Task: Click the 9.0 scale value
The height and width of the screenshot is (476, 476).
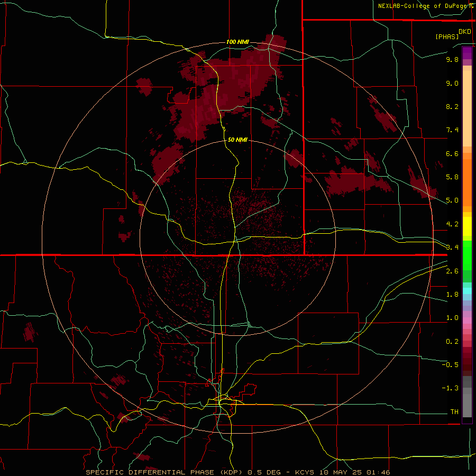Action: pyautogui.click(x=452, y=83)
